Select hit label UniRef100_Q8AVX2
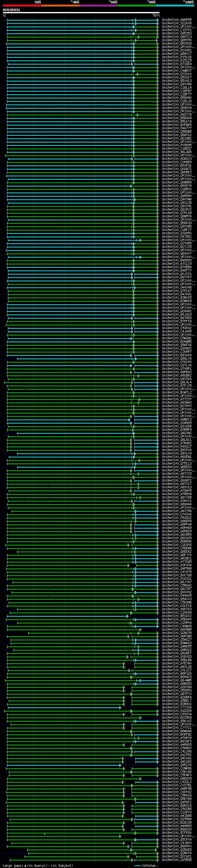Image resolution: width=197 pixels, height=868 pixels. click(177, 135)
